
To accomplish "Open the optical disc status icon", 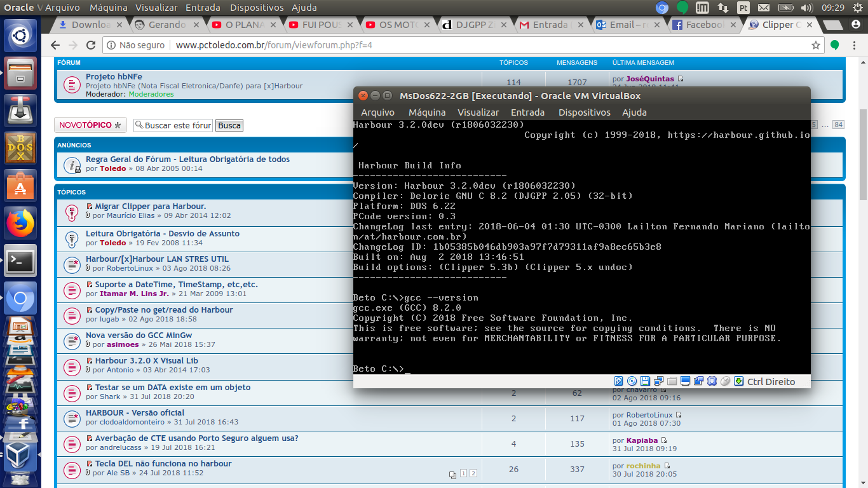I will pyautogui.click(x=632, y=381).
